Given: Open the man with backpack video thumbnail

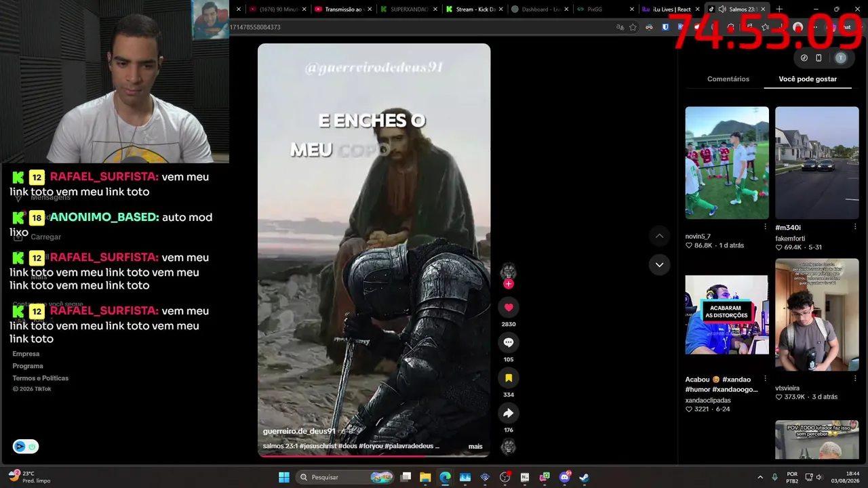Looking at the screenshot, I should click(x=817, y=314).
